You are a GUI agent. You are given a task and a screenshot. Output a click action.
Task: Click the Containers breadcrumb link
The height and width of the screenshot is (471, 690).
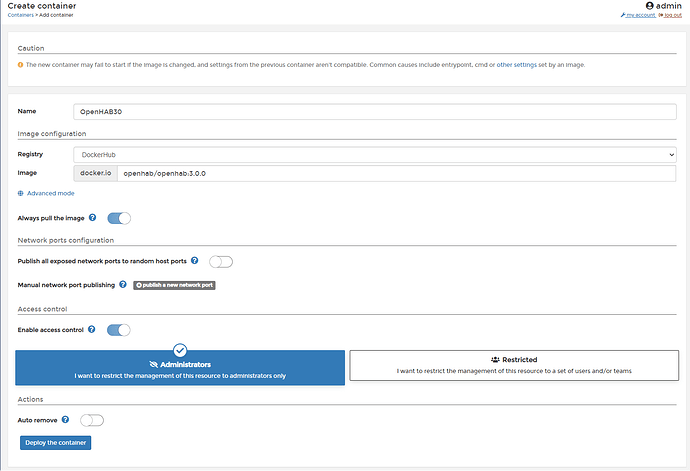click(20, 15)
